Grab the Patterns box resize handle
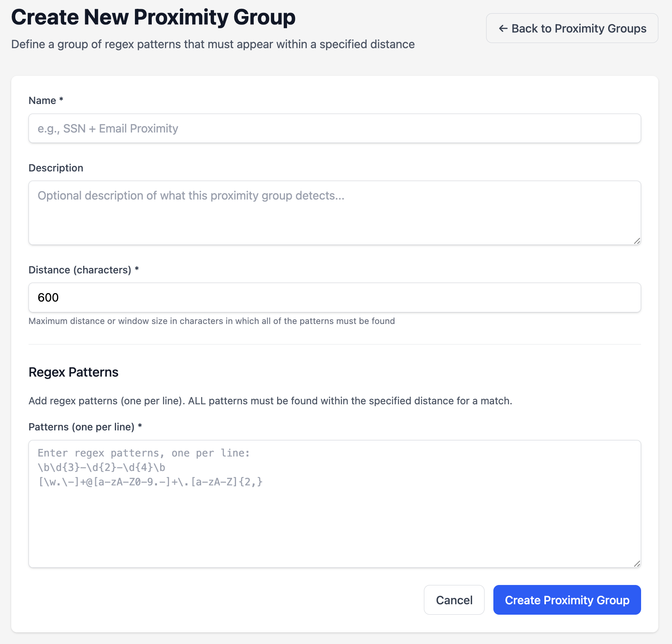Image resolution: width=672 pixels, height=644 pixels. pyautogui.click(x=637, y=564)
